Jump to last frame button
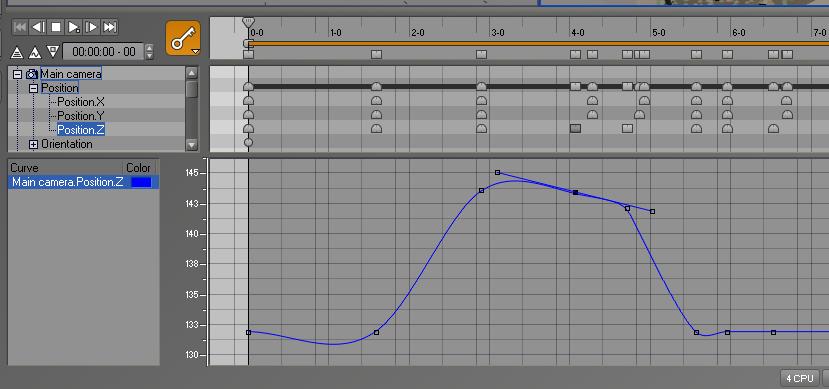The image size is (829, 389). [x=109, y=27]
